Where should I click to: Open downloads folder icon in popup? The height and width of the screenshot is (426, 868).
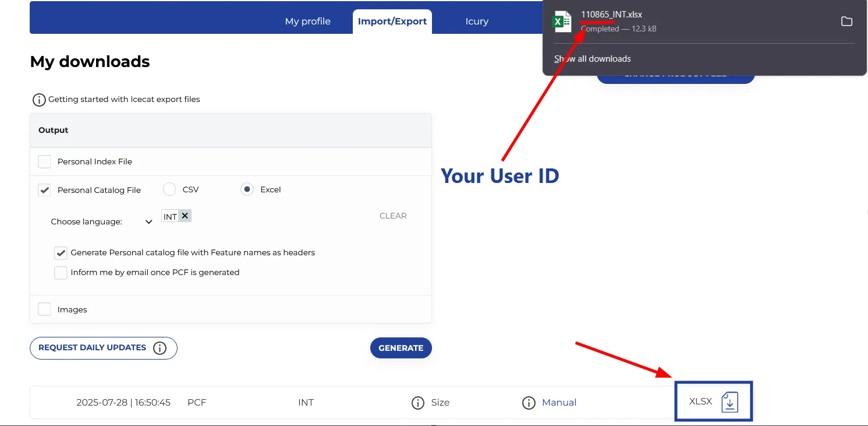point(846,22)
